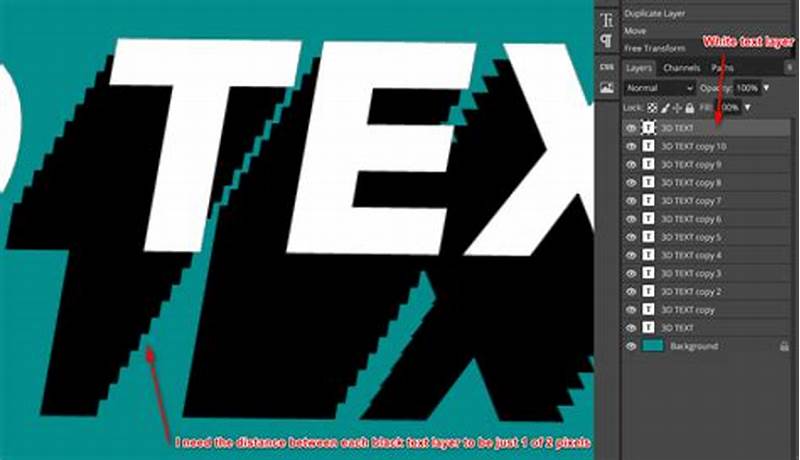
Task: Hide the 3D TEXT copy 4 layer
Action: 631,255
